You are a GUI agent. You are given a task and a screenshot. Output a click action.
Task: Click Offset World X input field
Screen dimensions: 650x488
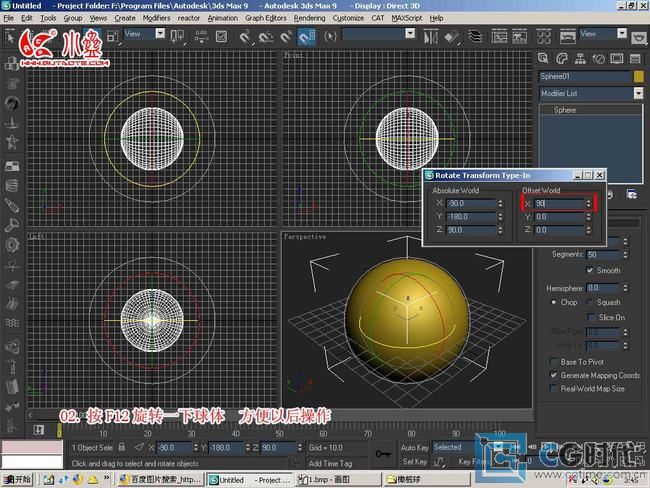pyautogui.click(x=558, y=203)
